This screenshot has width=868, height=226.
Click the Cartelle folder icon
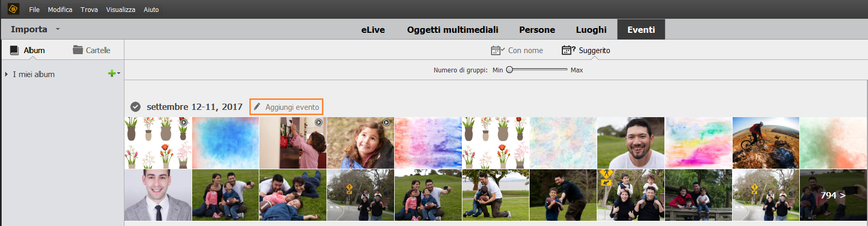coord(78,50)
